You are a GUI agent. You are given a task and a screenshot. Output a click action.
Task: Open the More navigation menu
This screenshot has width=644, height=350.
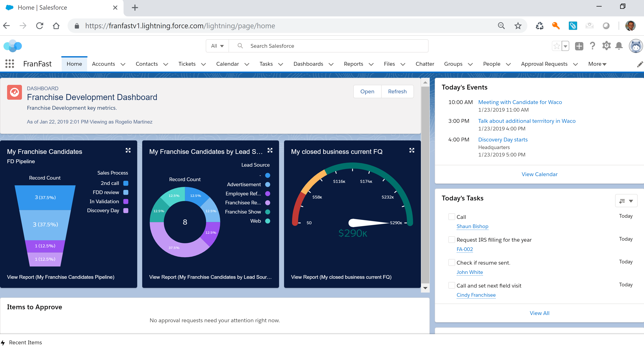pos(597,64)
